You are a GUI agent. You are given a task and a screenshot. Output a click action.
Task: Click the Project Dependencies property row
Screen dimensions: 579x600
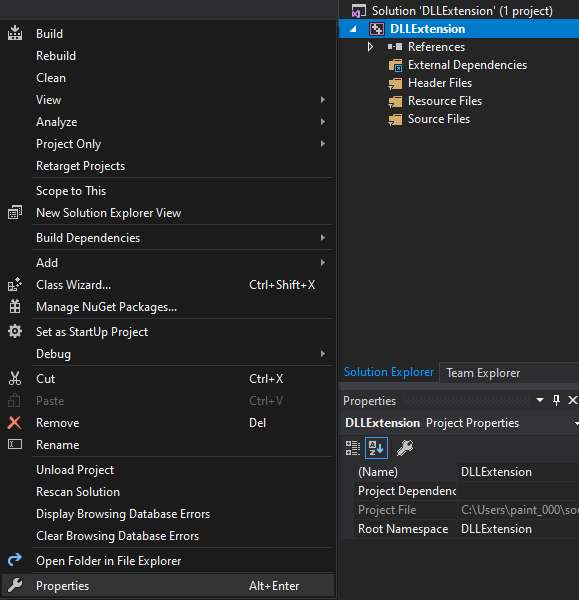466,491
